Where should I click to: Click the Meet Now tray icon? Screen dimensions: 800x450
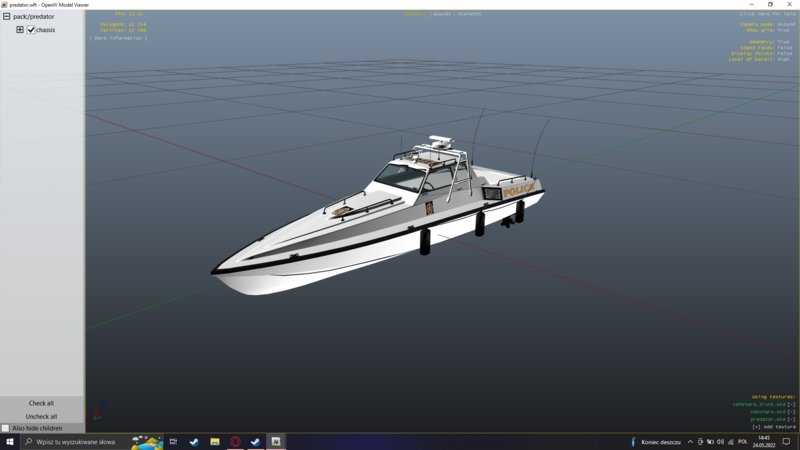(701, 442)
